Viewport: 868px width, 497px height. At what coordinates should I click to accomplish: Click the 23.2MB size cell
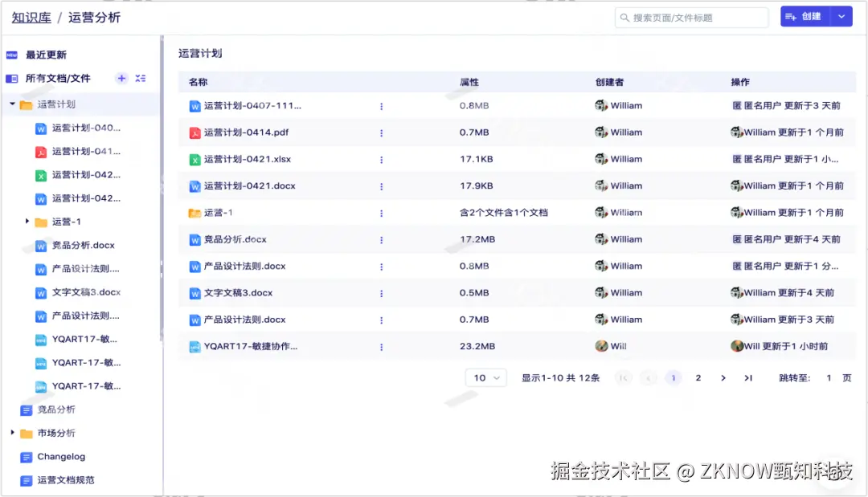[x=477, y=346]
